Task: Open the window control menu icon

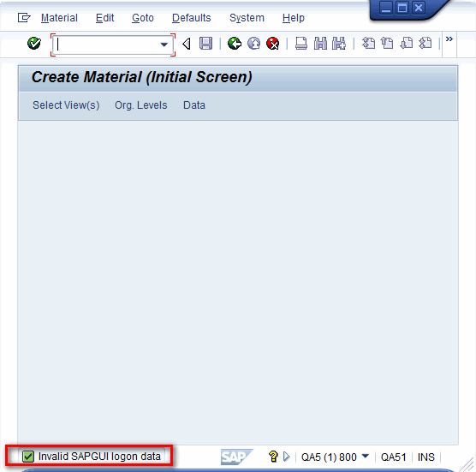Action: [x=24, y=18]
